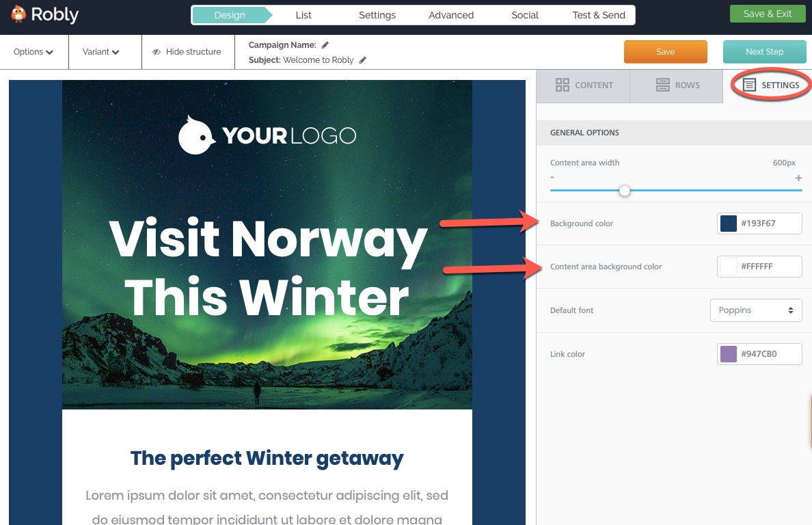Open the Options dropdown menu

tap(33, 52)
